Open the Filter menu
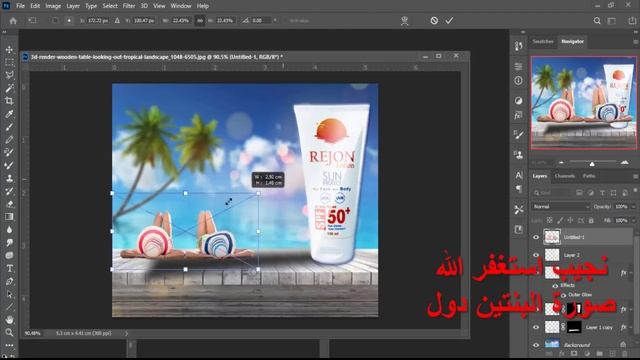 click(x=129, y=6)
